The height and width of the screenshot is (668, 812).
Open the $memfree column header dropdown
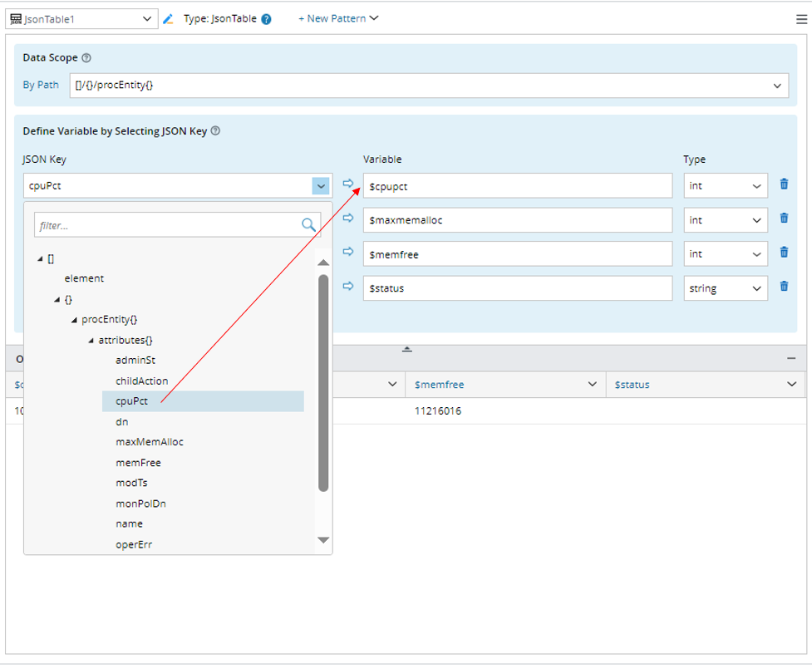[x=592, y=385]
